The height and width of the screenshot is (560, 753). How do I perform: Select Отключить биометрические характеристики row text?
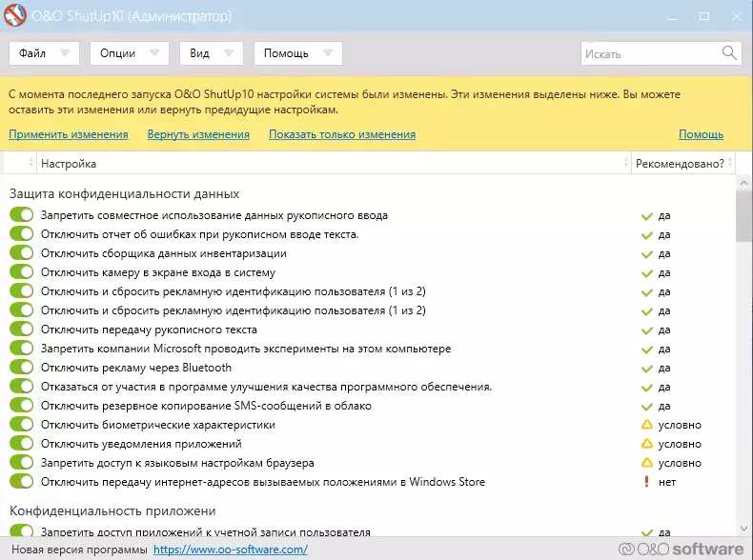(158, 425)
